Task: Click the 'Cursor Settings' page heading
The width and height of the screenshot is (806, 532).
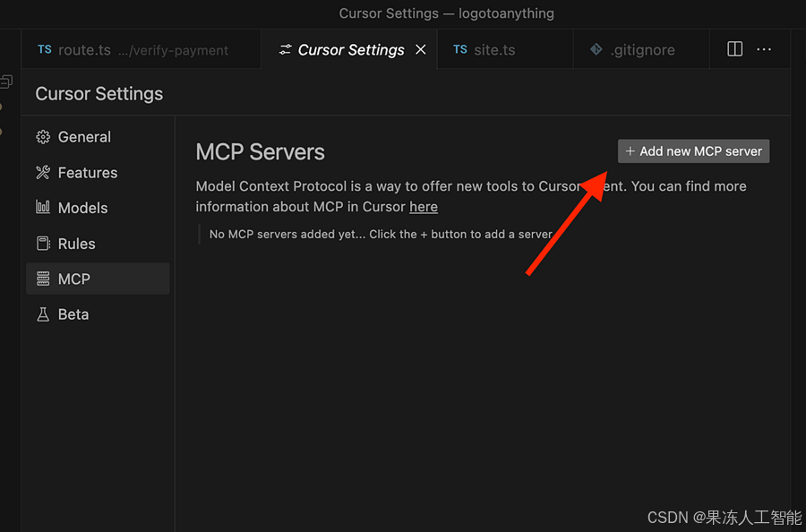Action: [99, 93]
